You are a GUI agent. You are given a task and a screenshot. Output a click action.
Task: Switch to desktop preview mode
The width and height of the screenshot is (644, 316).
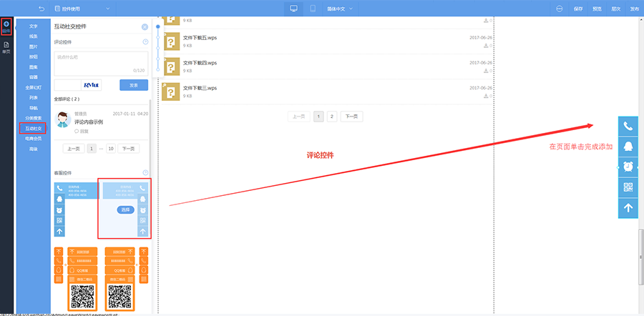tap(293, 8)
